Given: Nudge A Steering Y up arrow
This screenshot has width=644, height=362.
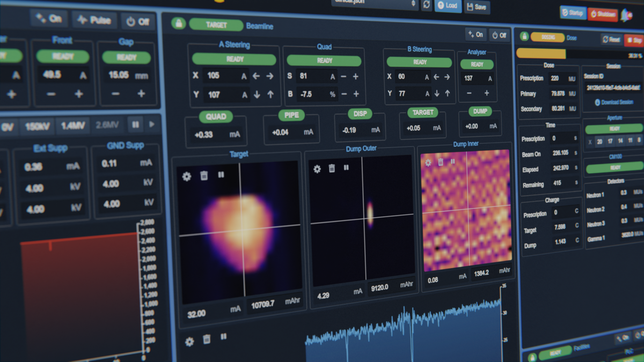Looking at the screenshot, I should point(270,95).
